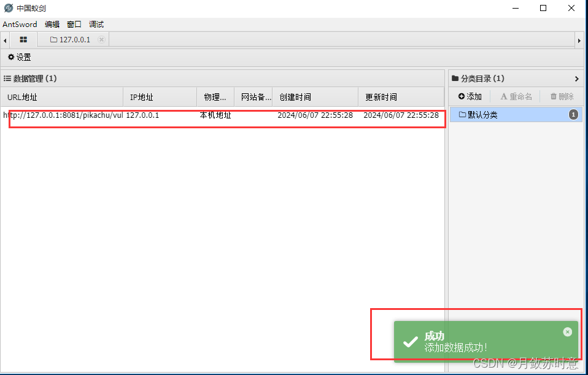
Task: Open the 调试 menu
Action: (96, 25)
